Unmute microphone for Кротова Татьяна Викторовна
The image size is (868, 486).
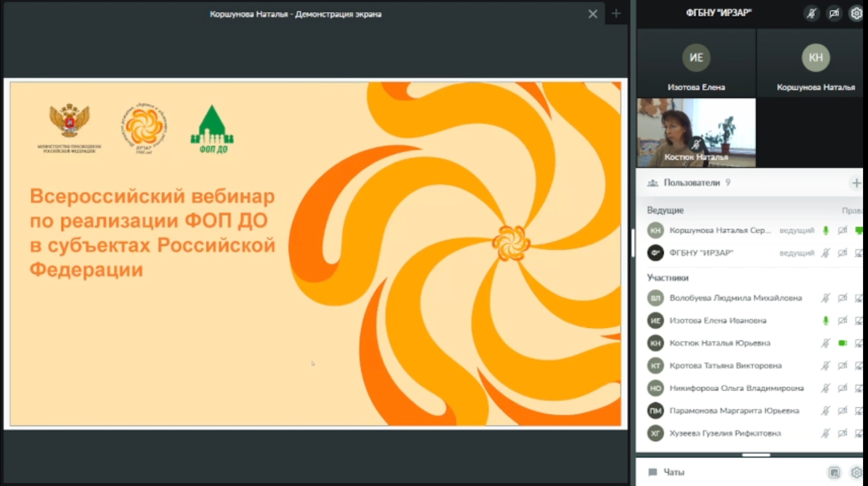[826, 365]
